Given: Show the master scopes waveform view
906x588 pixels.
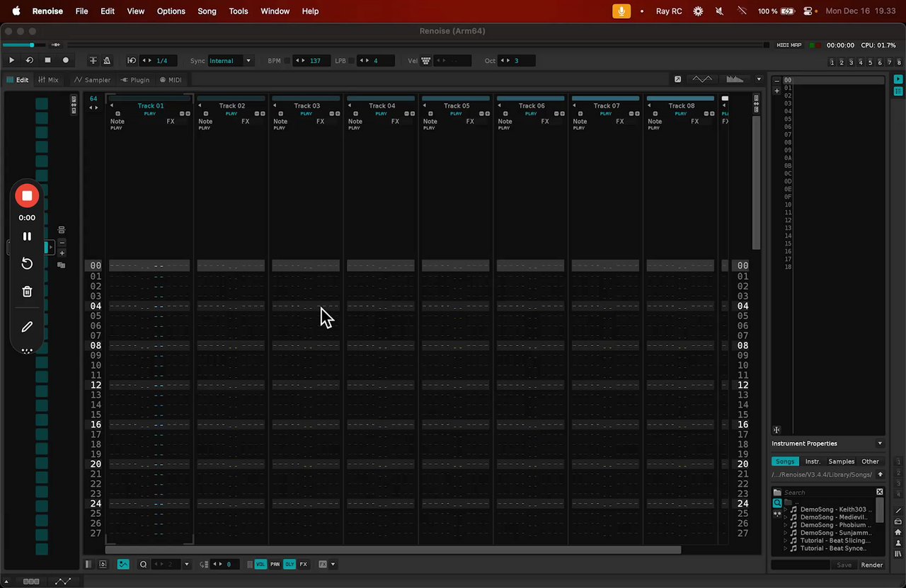Looking at the screenshot, I should (x=702, y=79).
